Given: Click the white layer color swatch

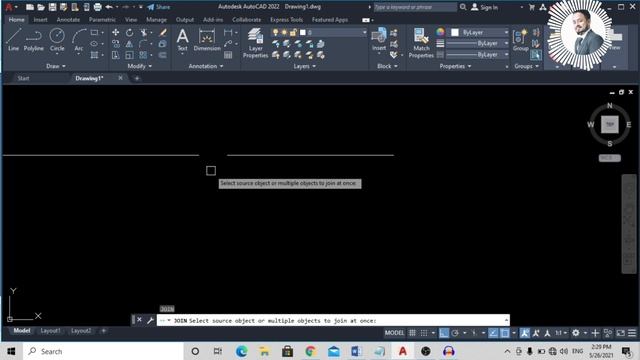Looking at the screenshot, I should click(x=302, y=32).
